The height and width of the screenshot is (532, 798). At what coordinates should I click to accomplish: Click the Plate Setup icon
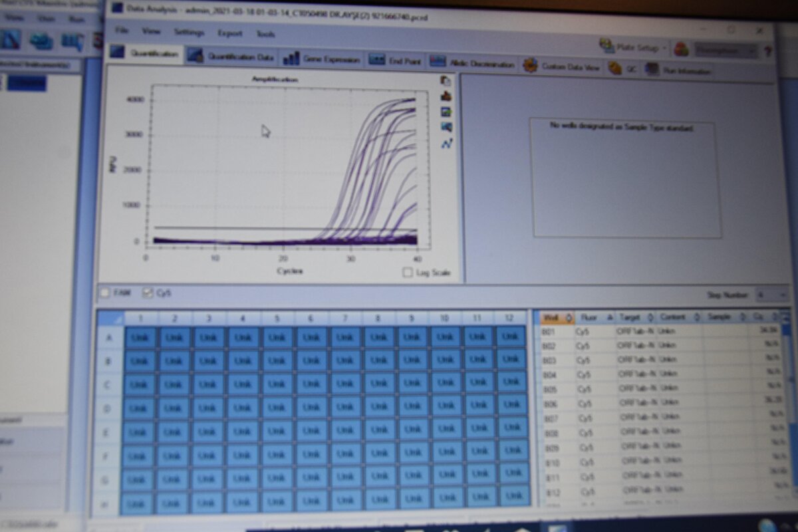click(x=606, y=47)
